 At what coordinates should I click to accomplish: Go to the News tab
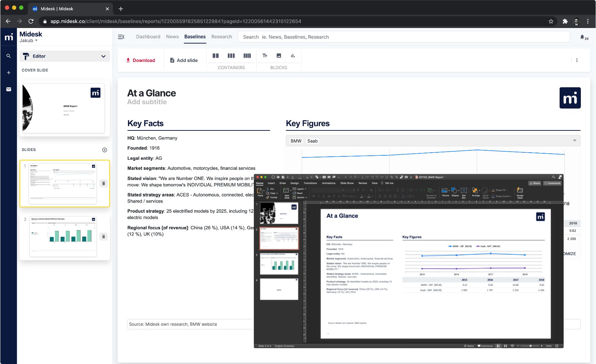click(172, 37)
